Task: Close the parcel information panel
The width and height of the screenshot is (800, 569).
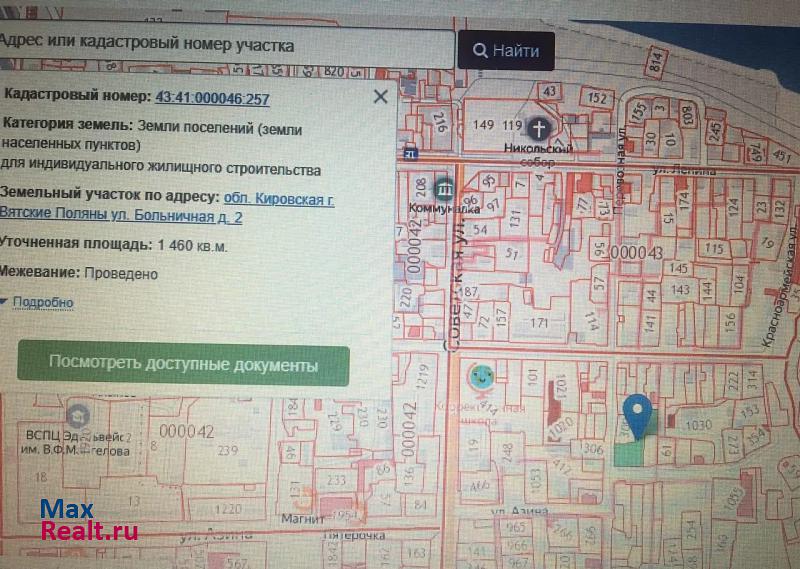Action: (380, 97)
